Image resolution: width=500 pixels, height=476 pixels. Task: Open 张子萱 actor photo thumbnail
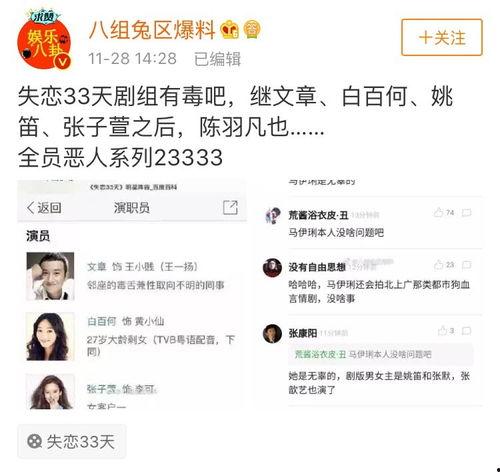pyautogui.click(x=50, y=391)
